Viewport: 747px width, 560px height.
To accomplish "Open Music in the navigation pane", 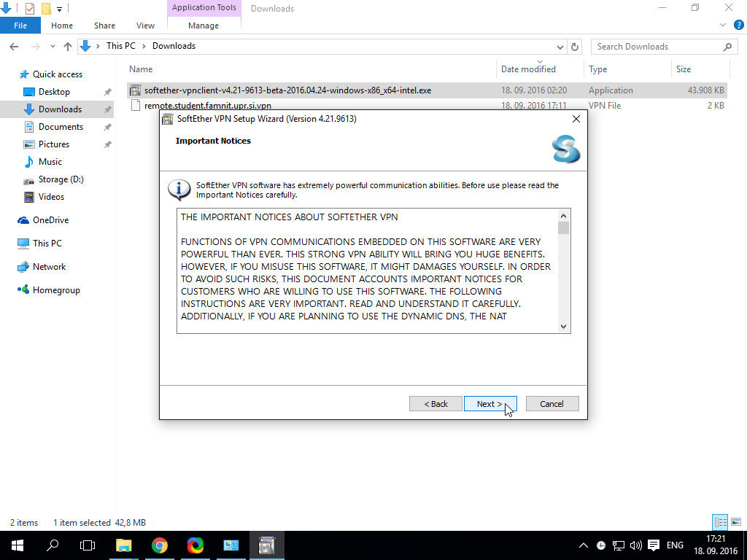I will (x=50, y=162).
